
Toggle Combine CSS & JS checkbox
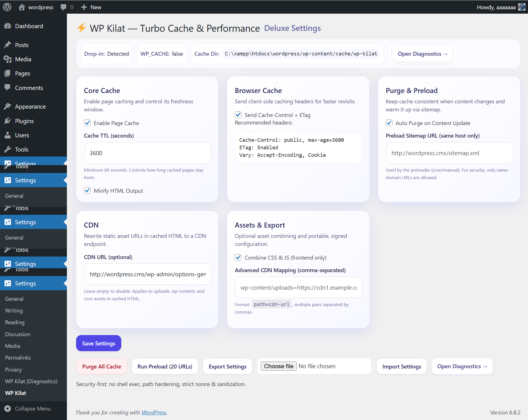tap(238, 257)
